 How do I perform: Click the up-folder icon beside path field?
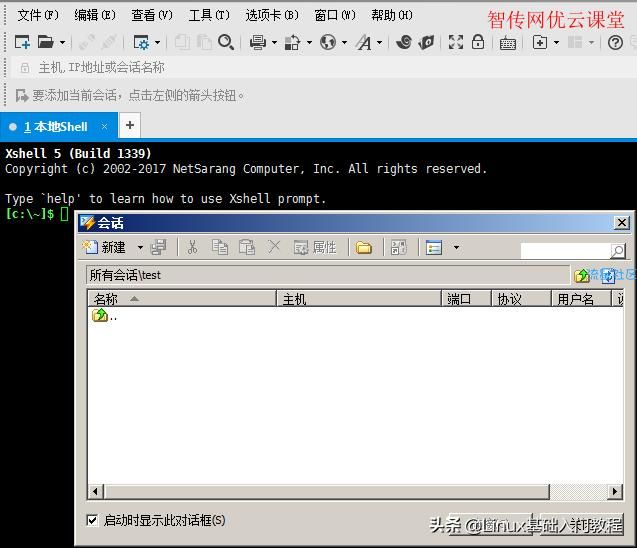[581, 275]
